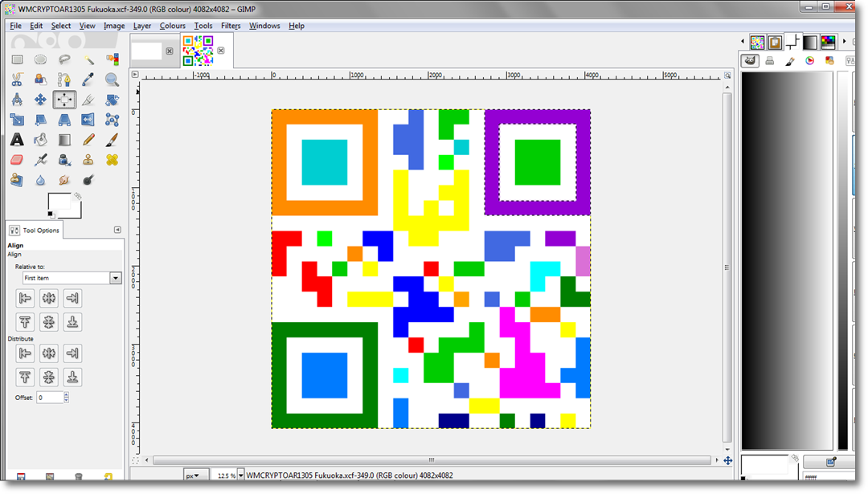The image size is (868, 494).
Task: Pick the Bucket Fill tool
Action: coord(40,140)
